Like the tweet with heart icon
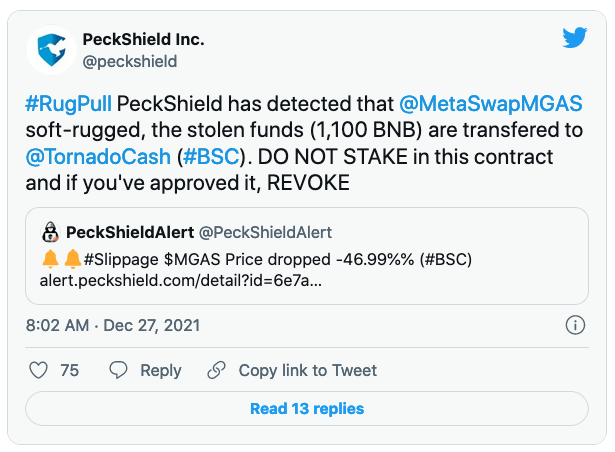This screenshot has height=452, width=615. pos(38,370)
